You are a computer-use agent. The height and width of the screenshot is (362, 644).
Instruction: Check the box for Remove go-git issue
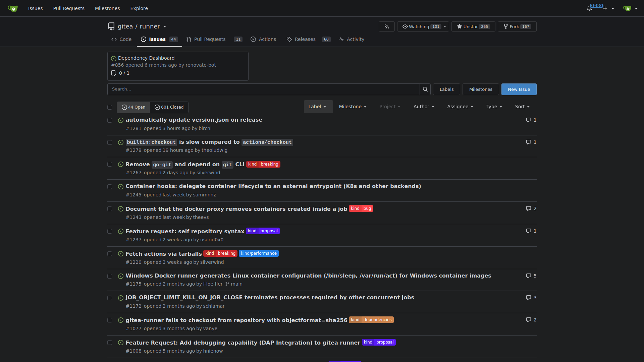(x=110, y=164)
